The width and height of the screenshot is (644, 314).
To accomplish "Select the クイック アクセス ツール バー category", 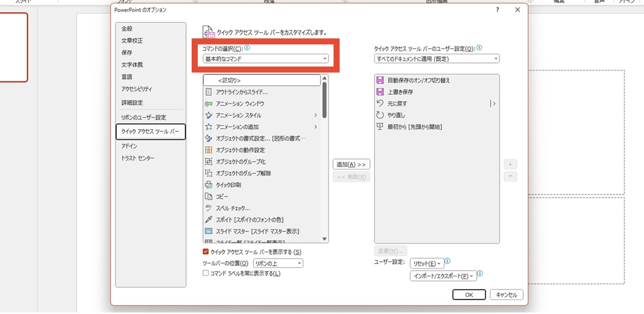I will coord(150,132).
